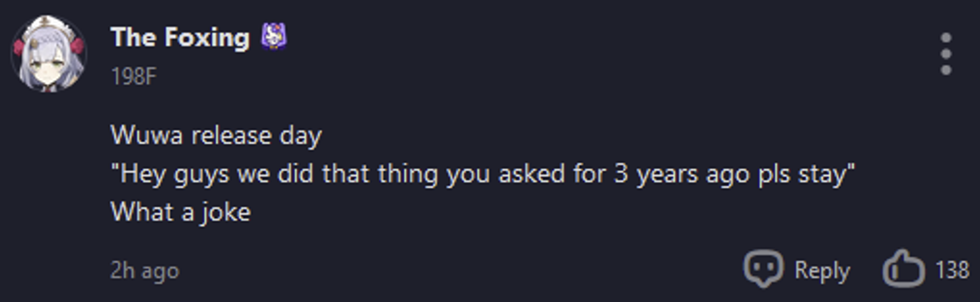Click the 198F floor number label

(133, 77)
